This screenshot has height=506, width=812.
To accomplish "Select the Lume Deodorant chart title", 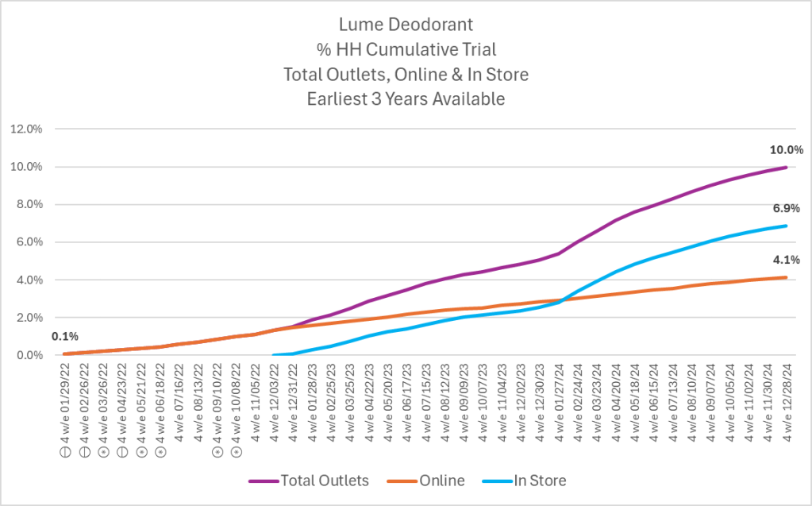I will (x=406, y=25).
